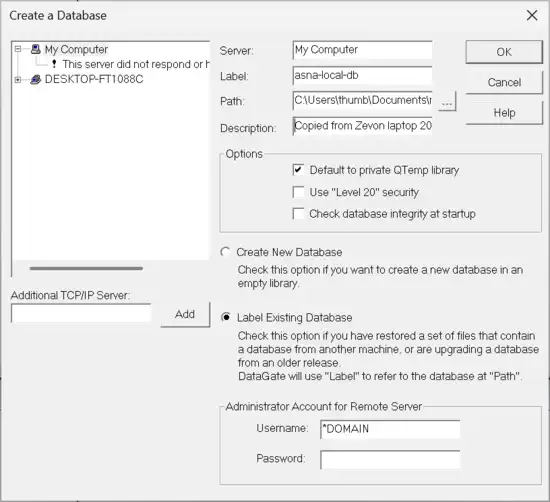
Task: Click the horizontal scrollbar under server tree
Action: [x=86, y=269]
